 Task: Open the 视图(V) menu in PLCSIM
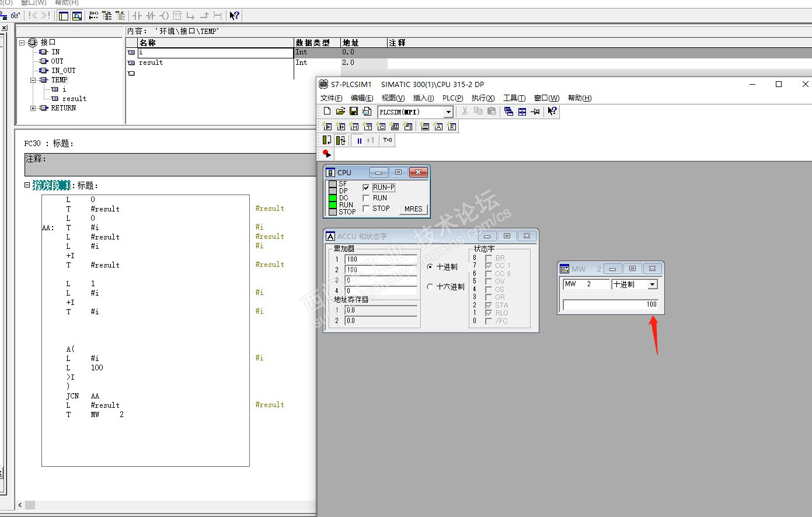(393, 98)
